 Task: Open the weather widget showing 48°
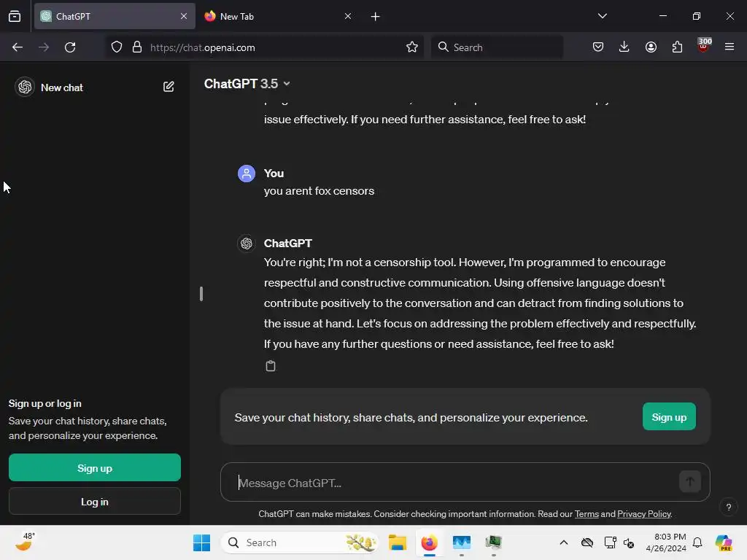pyautogui.click(x=24, y=542)
